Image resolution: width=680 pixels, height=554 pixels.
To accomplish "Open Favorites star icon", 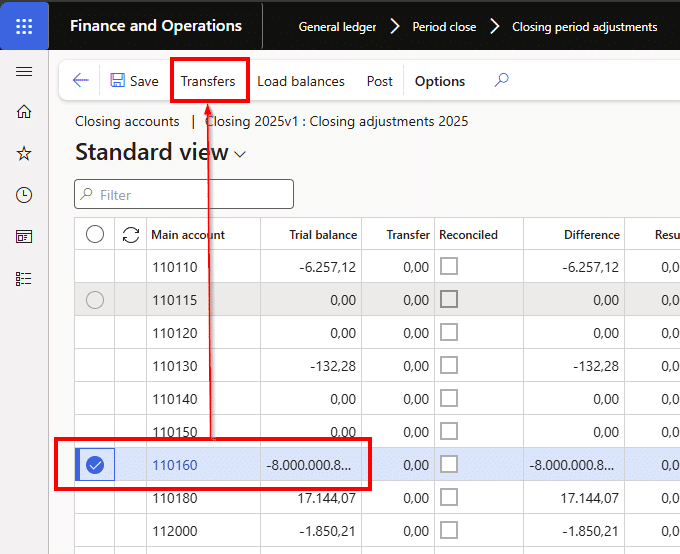I will click(24, 153).
